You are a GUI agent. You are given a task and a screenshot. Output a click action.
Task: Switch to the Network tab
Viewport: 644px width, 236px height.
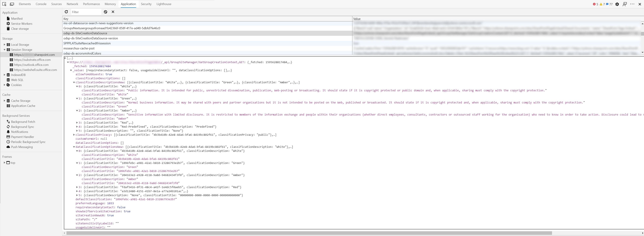pyautogui.click(x=72, y=4)
